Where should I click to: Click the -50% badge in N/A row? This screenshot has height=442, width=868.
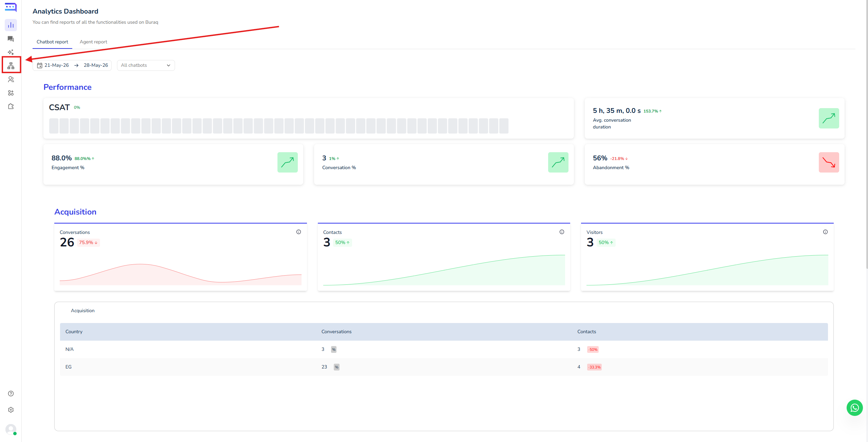point(593,349)
